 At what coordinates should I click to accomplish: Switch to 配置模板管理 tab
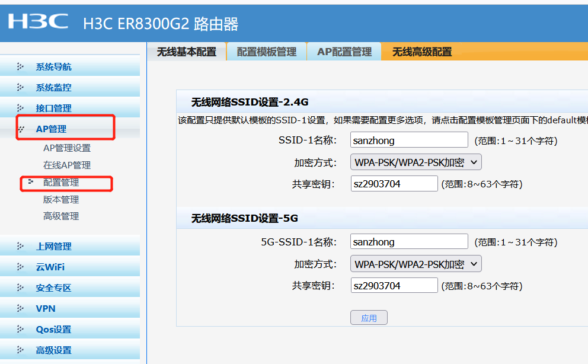pyautogui.click(x=267, y=52)
